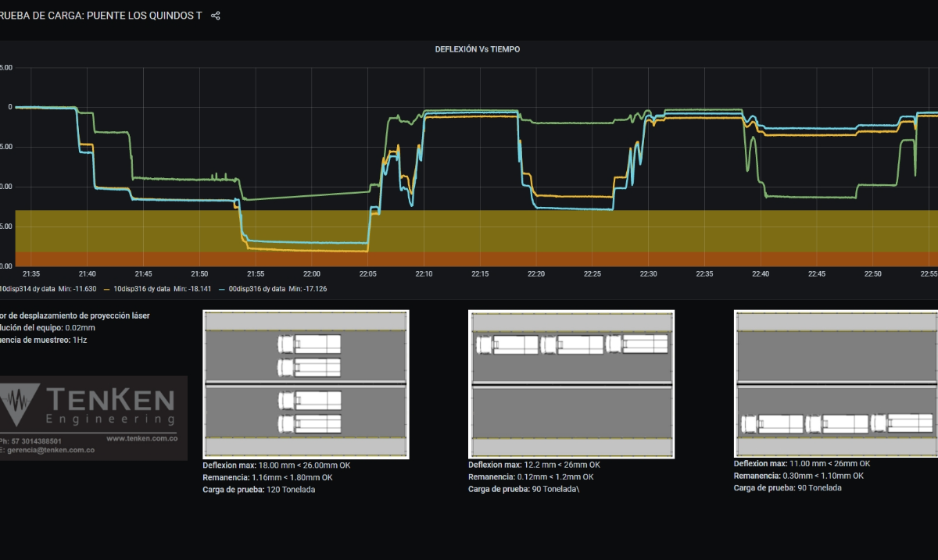Toggle the 10disp314 dy data legend series

(x=27, y=289)
